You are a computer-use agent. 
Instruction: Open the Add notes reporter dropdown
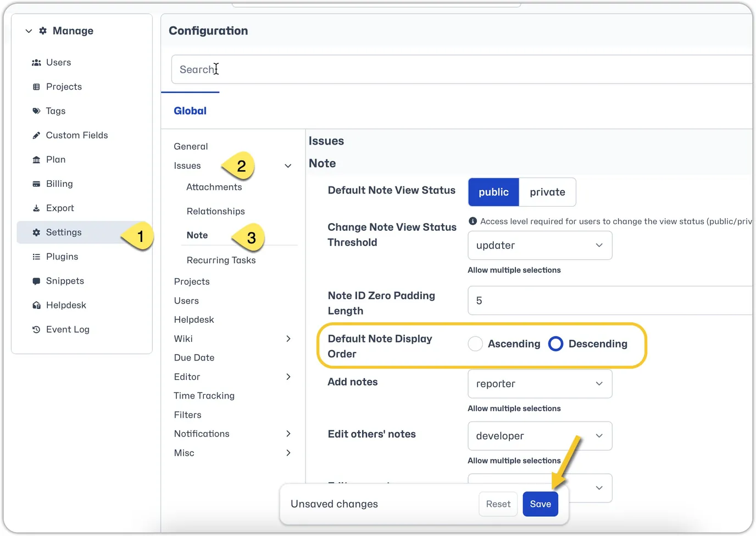pos(540,384)
